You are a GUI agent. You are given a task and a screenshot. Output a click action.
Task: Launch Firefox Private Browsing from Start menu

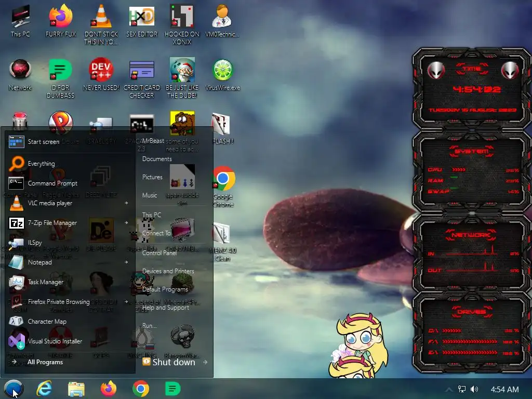pos(68,302)
